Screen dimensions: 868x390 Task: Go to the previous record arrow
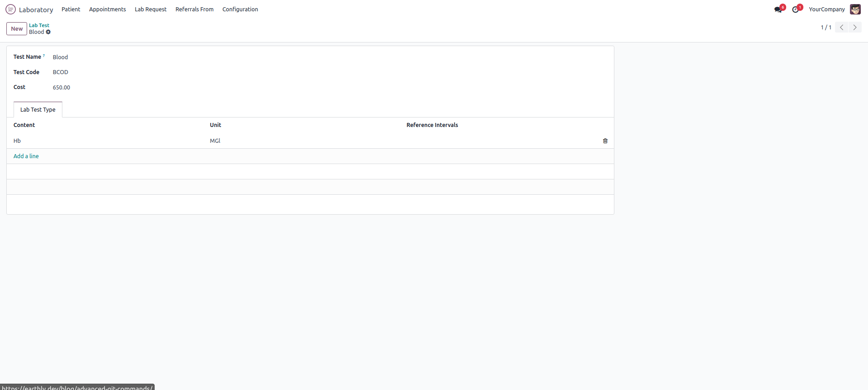[x=842, y=28]
